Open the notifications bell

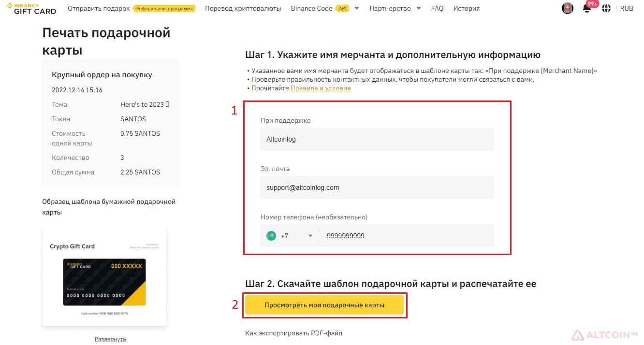pyautogui.click(x=587, y=8)
